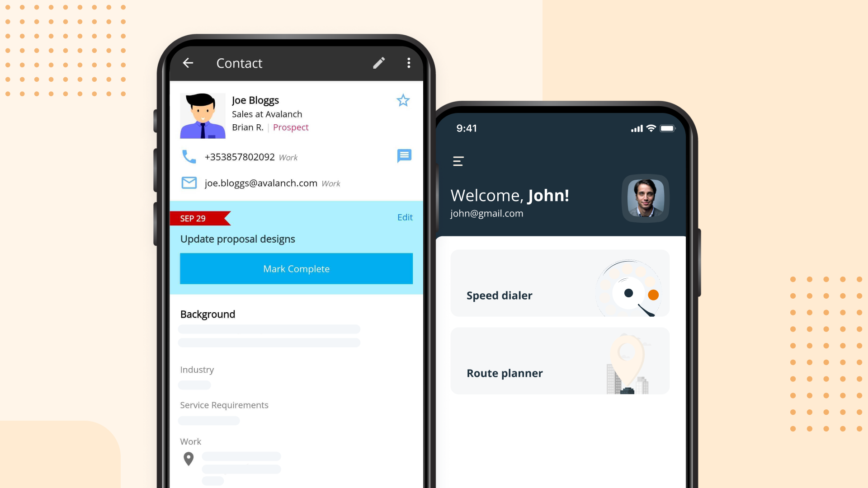This screenshot has height=488, width=868.
Task: Open the edit contact pencil icon
Action: click(x=379, y=62)
